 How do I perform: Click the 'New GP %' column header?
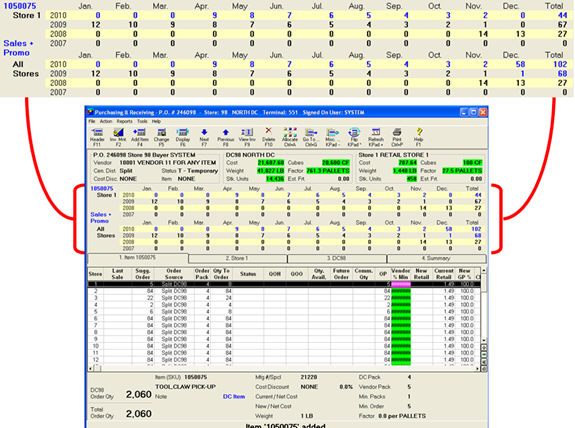(465, 274)
